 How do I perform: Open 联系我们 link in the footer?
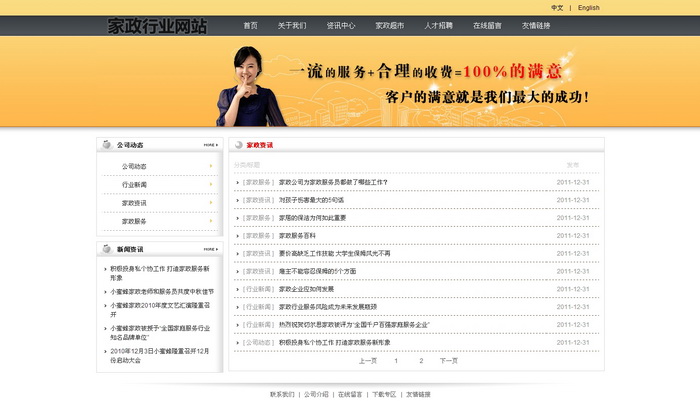click(x=282, y=394)
